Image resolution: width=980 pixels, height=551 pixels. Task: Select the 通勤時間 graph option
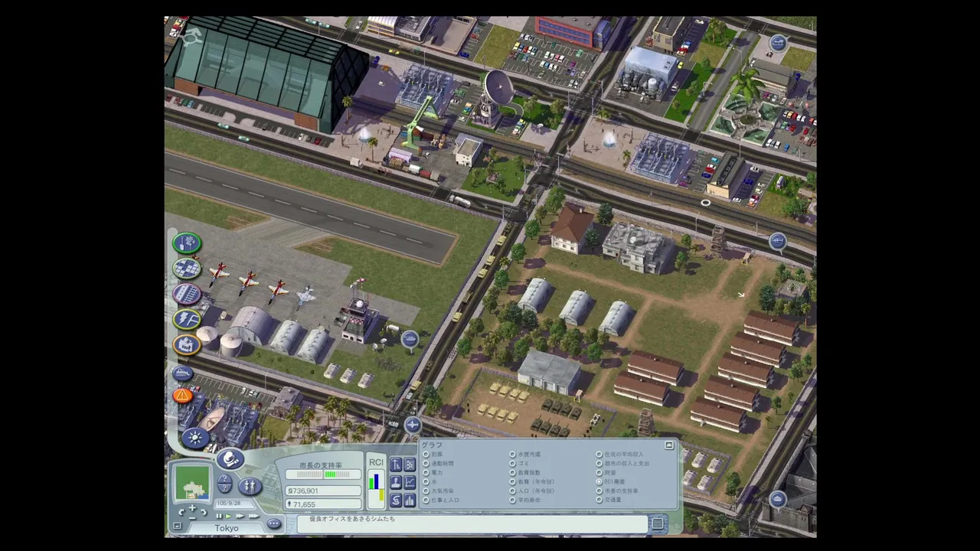426,463
